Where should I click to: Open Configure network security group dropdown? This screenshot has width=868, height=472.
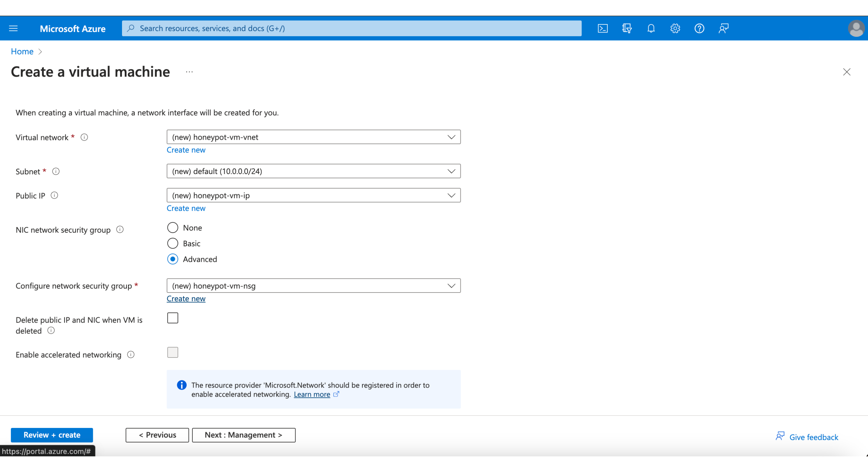(314, 286)
